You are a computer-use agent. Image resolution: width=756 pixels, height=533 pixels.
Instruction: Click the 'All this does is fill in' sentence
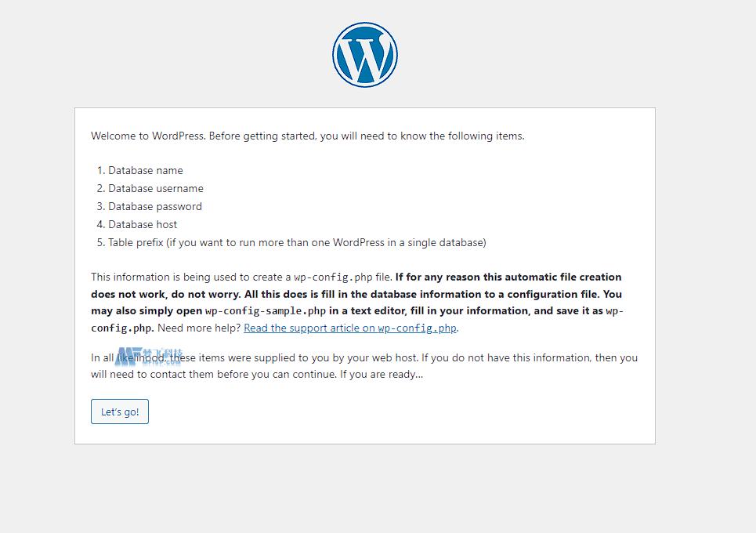pyautogui.click(x=422, y=294)
